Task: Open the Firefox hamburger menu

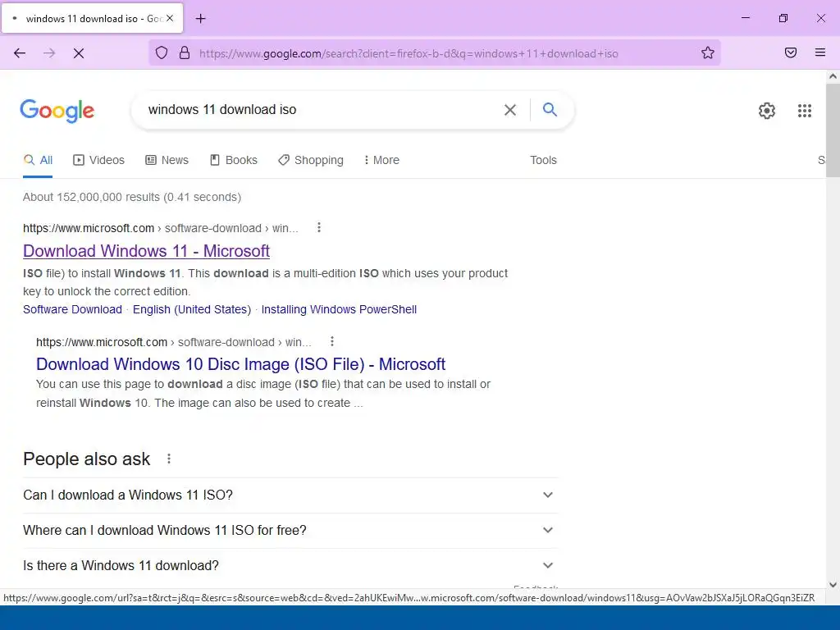Action: 820,52
